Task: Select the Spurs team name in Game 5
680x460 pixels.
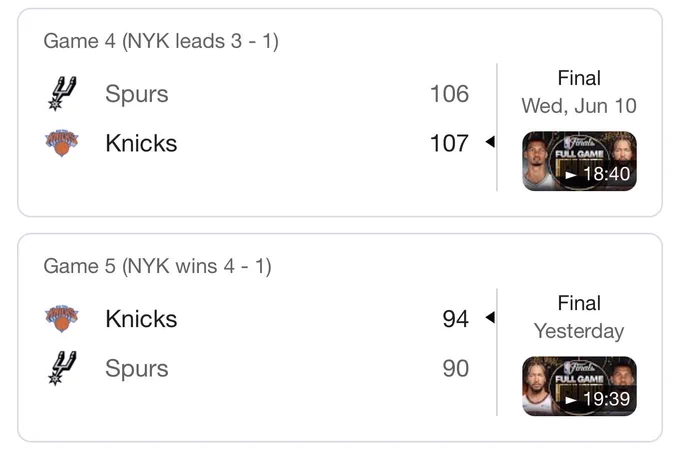Action: click(x=137, y=369)
